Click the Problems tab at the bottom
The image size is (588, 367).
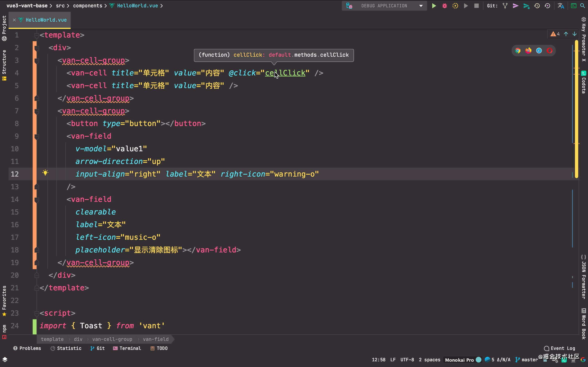[27, 348]
